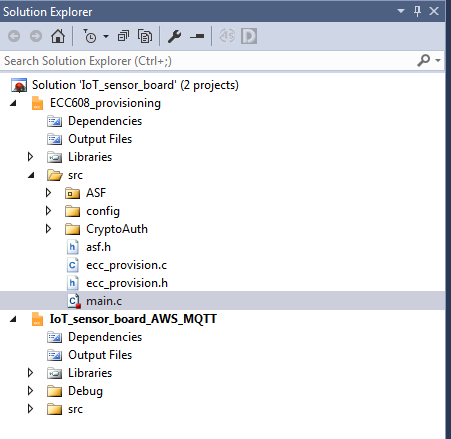Image resolution: width=451 pixels, height=439 pixels.
Task: Toggle auto-hide with the pin icon
Action: 417,11
